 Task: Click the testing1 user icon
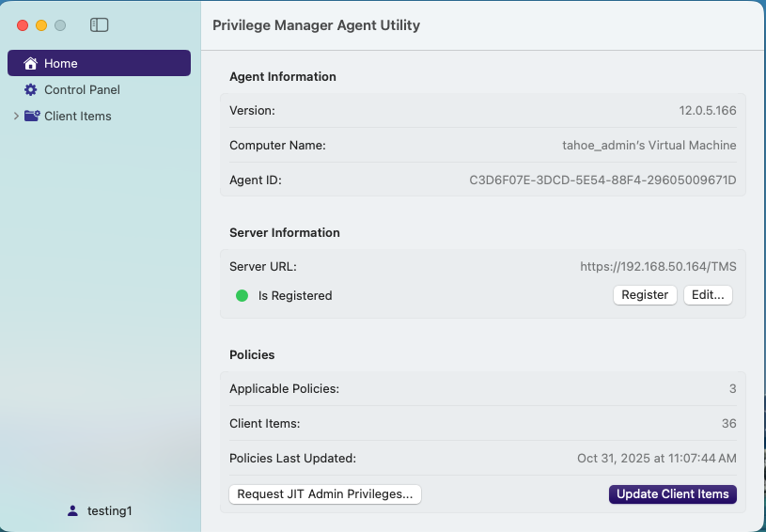(x=72, y=510)
